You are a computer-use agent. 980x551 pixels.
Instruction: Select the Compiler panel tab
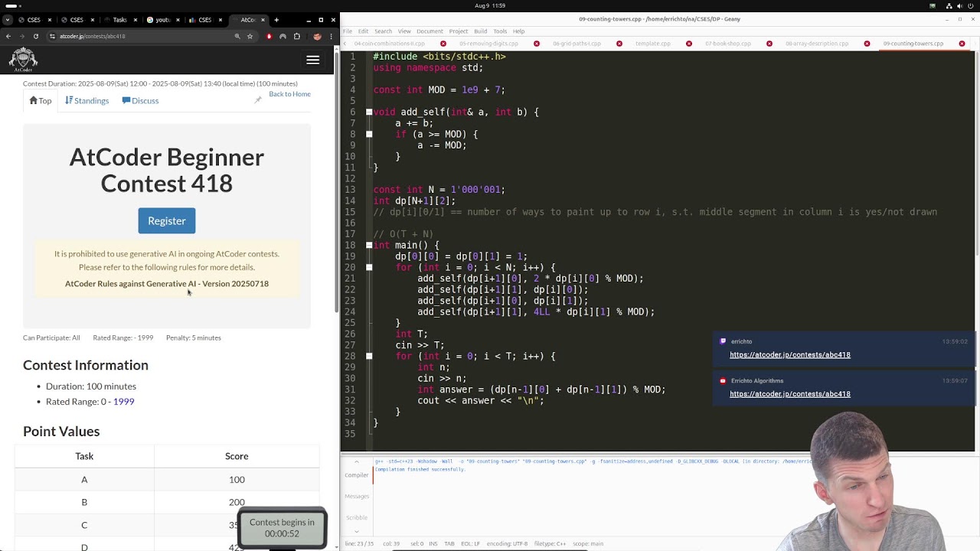[356, 475]
